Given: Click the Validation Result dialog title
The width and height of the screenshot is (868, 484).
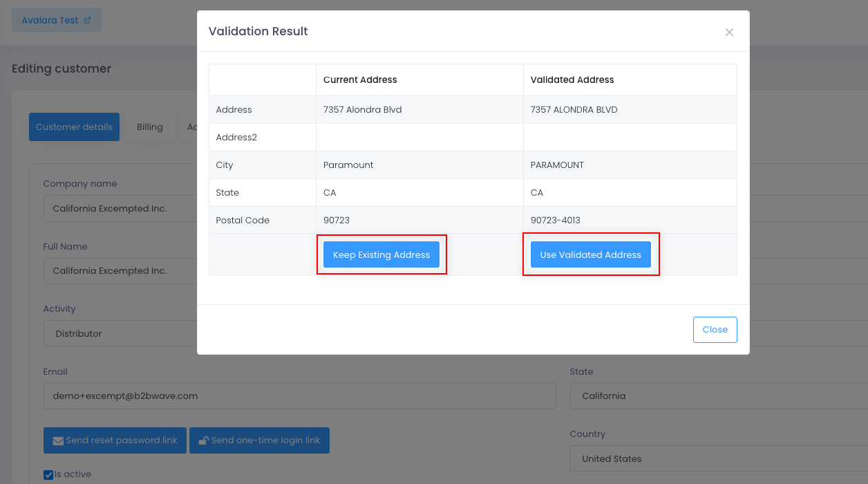Looking at the screenshot, I should pyautogui.click(x=258, y=32).
